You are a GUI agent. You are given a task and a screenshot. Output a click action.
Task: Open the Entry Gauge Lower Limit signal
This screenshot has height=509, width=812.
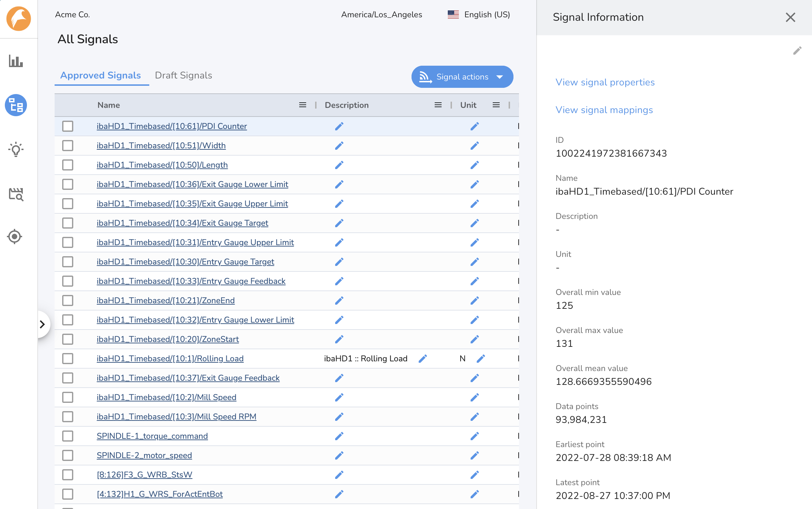[195, 320]
